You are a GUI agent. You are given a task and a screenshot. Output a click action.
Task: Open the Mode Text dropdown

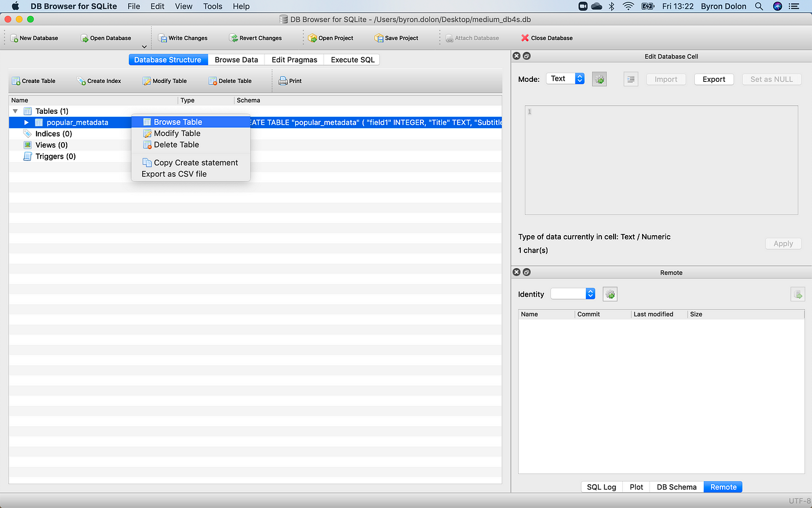565,79
